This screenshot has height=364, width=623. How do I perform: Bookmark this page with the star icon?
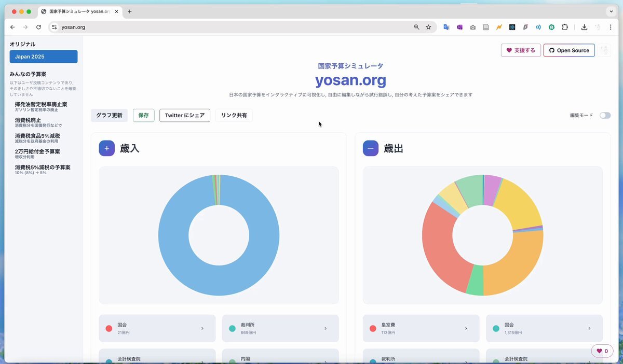(x=428, y=27)
